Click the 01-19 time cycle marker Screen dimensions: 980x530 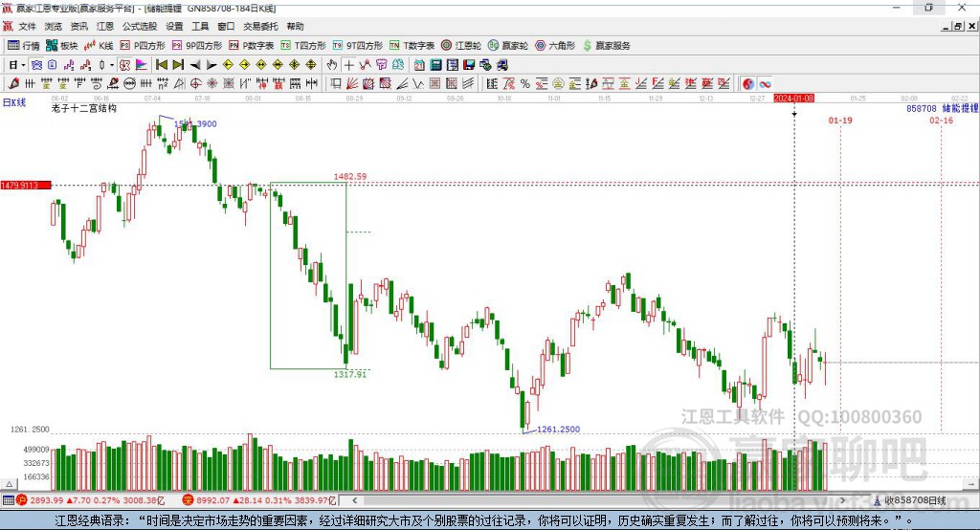point(840,120)
